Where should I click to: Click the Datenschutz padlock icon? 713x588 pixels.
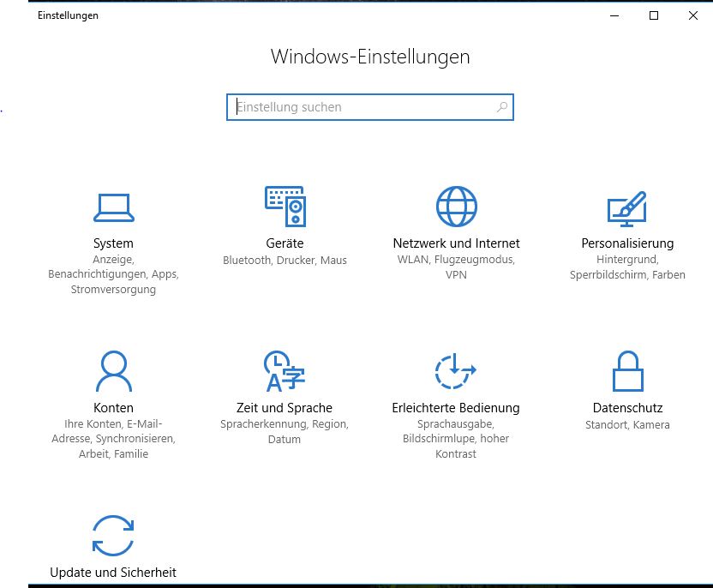(627, 371)
